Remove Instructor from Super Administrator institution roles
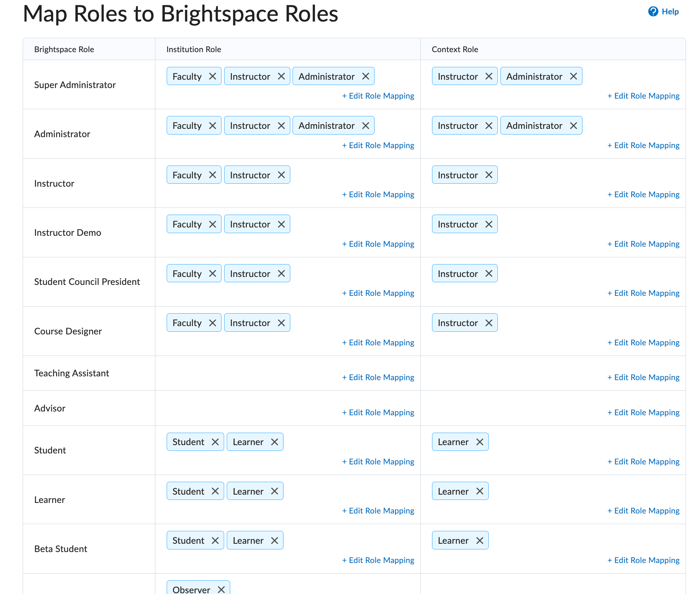The width and height of the screenshot is (700, 594). point(281,76)
